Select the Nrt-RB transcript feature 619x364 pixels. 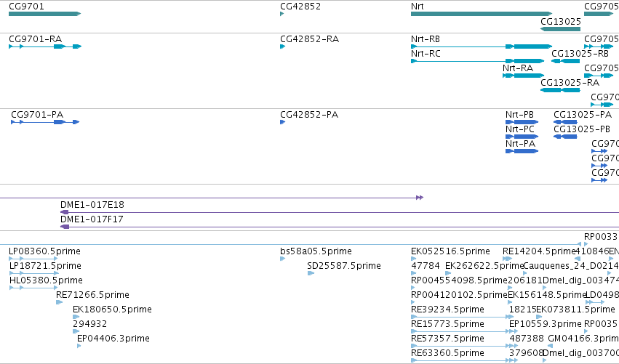coord(482,46)
